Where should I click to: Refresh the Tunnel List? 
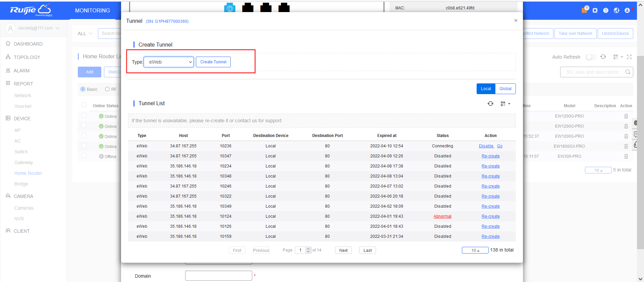(x=490, y=104)
